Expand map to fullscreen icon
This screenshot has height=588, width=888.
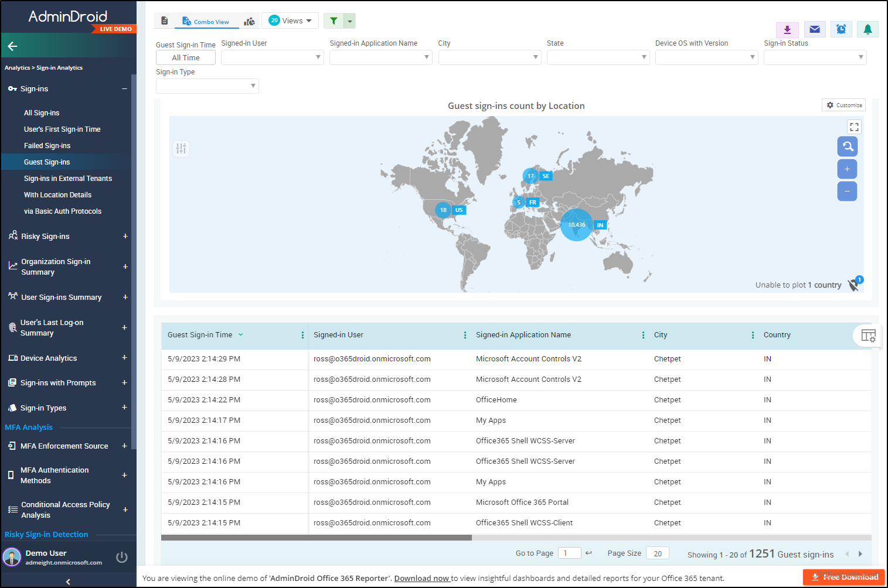pyautogui.click(x=854, y=127)
